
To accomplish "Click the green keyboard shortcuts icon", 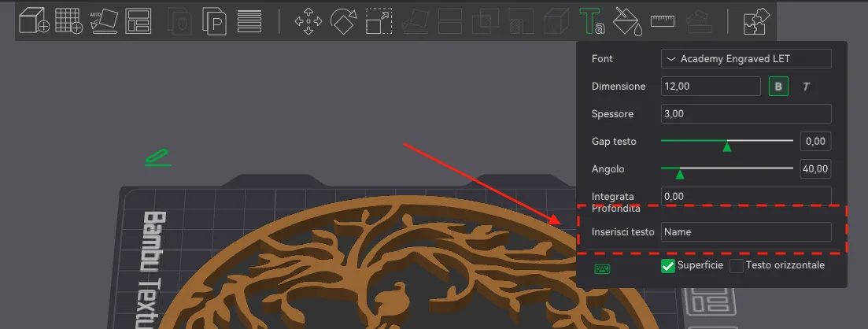I will point(602,268).
